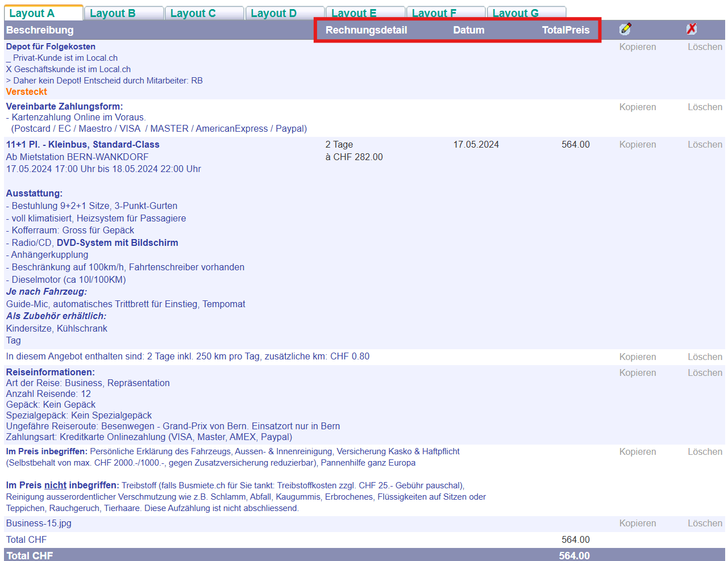Click 'Anzahl Reisende: 12' line
The width and height of the screenshot is (728, 561).
coord(48,394)
